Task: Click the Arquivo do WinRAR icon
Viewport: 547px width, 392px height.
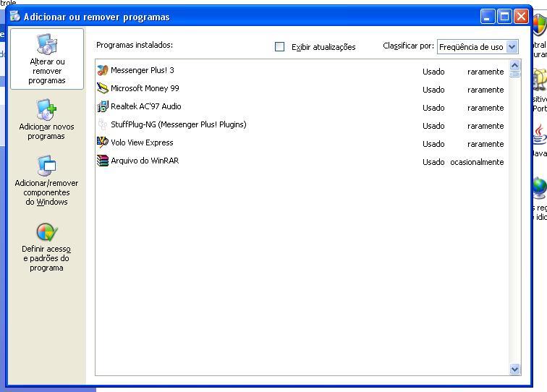Action: point(103,161)
